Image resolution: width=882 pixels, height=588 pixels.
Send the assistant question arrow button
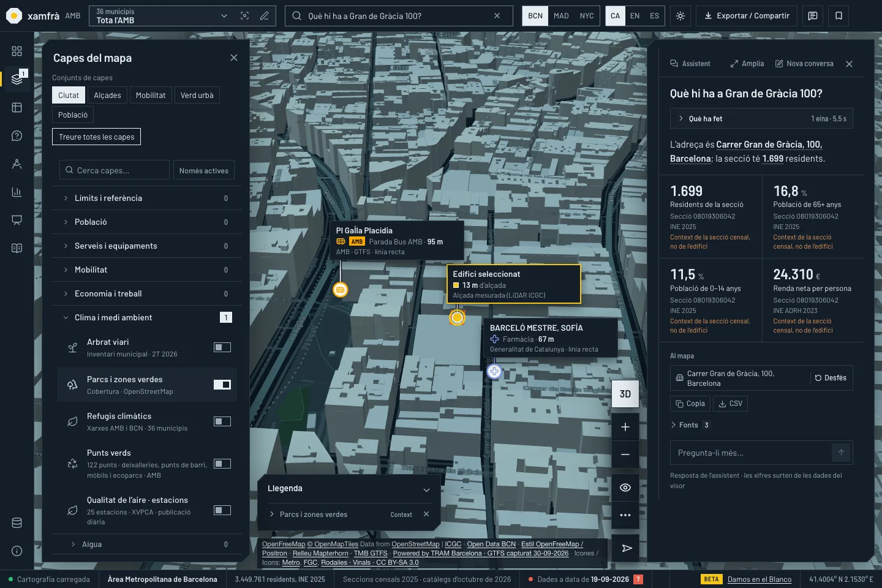coord(841,453)
